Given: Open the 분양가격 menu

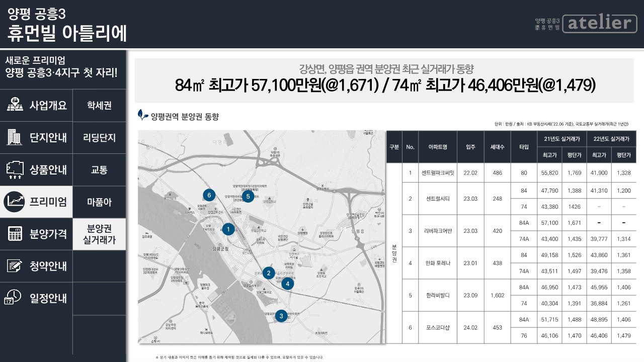Looking at the screenshot, I should coord(36,234).
